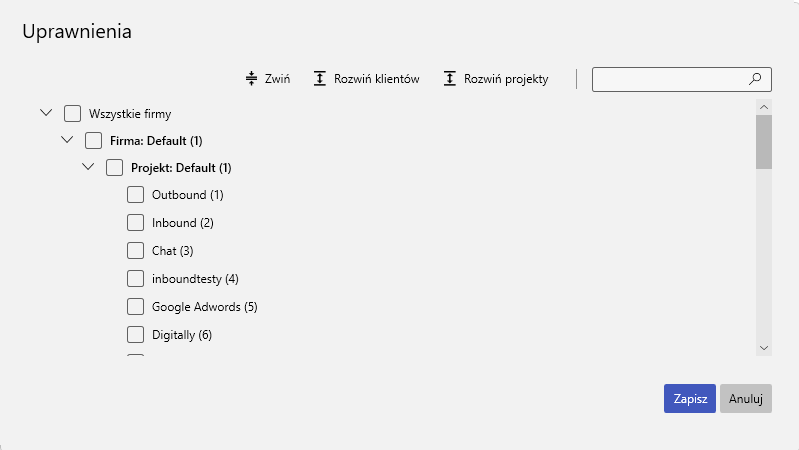
Task: Focus the search input field
Action: (668, 79)
